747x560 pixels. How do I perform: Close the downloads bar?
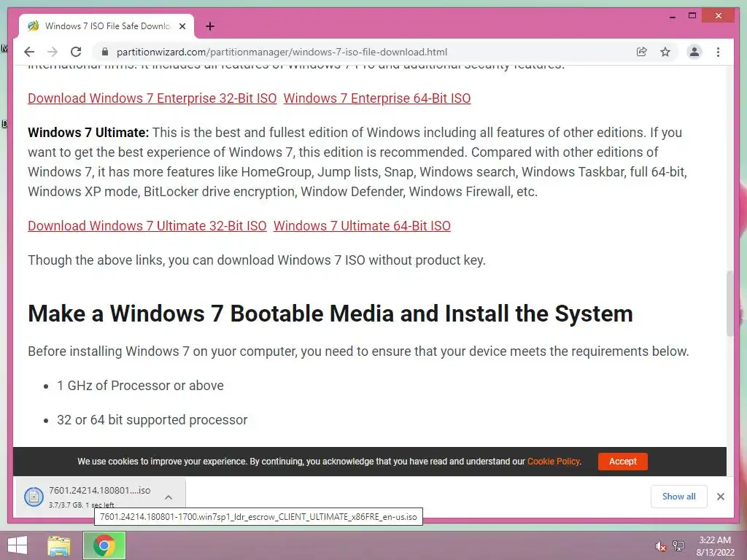[720, 497]
